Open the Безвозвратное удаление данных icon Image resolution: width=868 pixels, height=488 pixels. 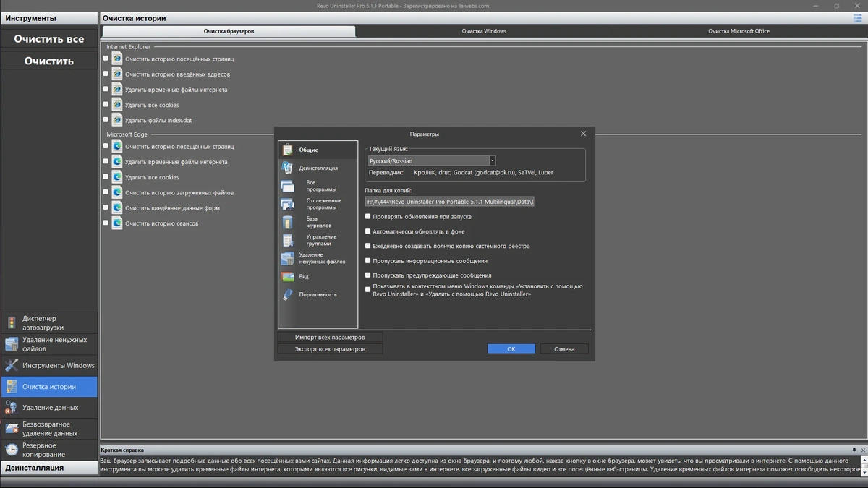12,429
